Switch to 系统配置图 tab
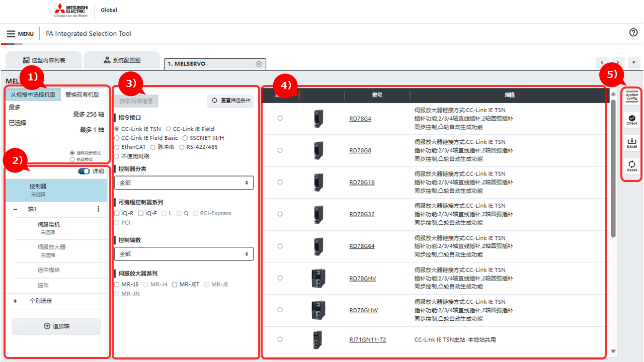 122,60
